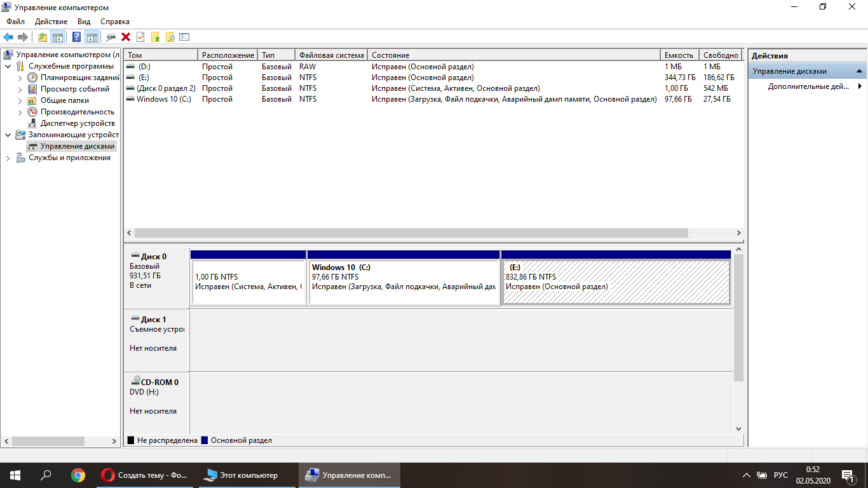Viewport: 868px width, 488px height.
Task: Select Windows 10 (C:) partition block in map
Action: (x=403, y=277)
